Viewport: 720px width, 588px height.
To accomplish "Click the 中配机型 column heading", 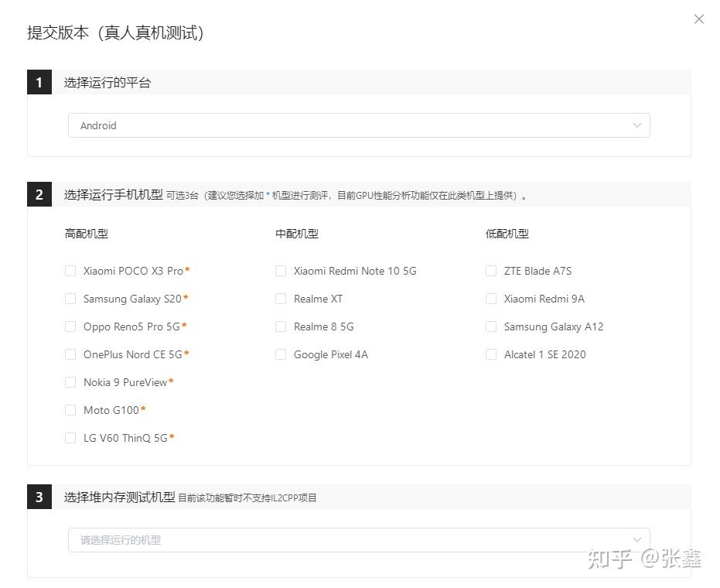I will coord(297,234).
